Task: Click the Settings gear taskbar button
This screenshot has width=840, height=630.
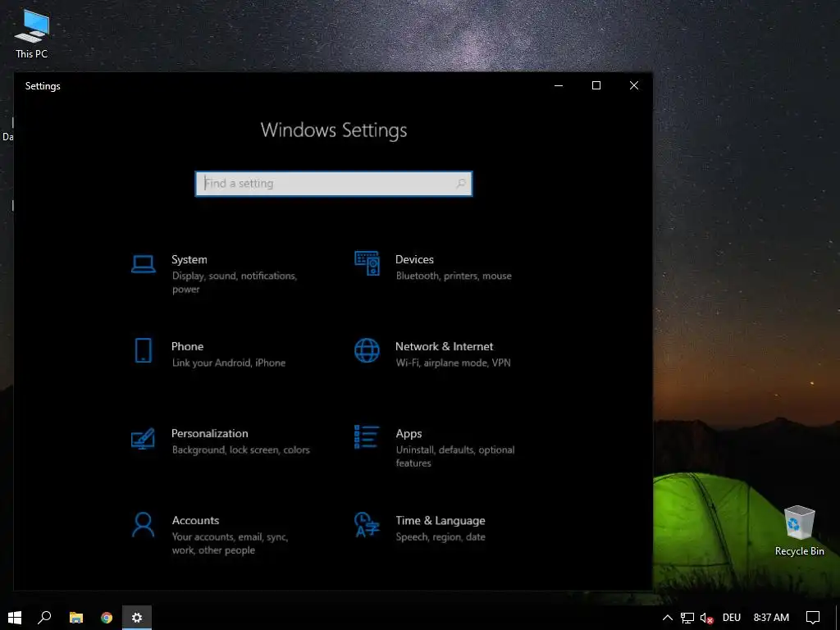Action: [137, 618]
